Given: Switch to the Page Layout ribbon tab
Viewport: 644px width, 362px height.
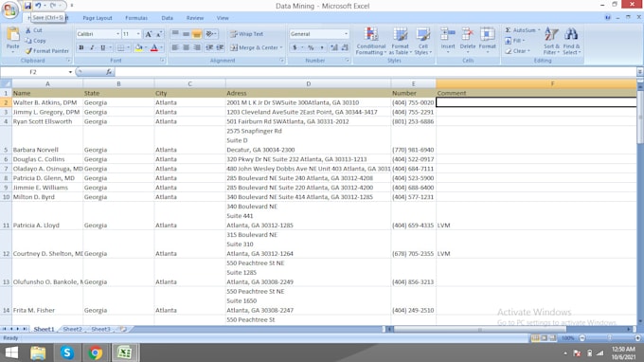Looking at the screenshot, I should pyautogui.click(x=98, y=18).
